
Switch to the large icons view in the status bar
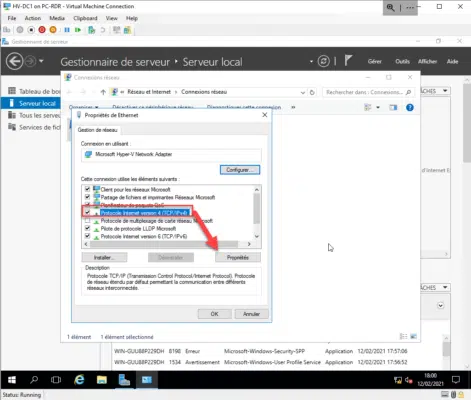[x=413, y=336]
